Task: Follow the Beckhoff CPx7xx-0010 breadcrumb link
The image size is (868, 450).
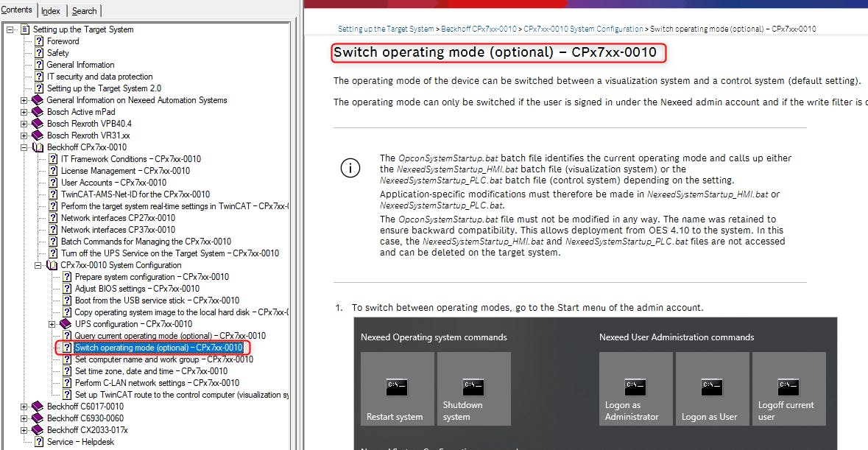Action: tap(479, 29)
